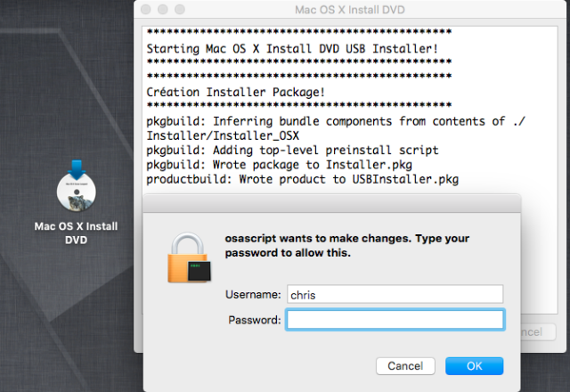Image resolution: width=570 pixels, height=392 pixels.
Task: Click the 'pkgbuild: Adding top-level preinstall script' line
Action: 292,151
